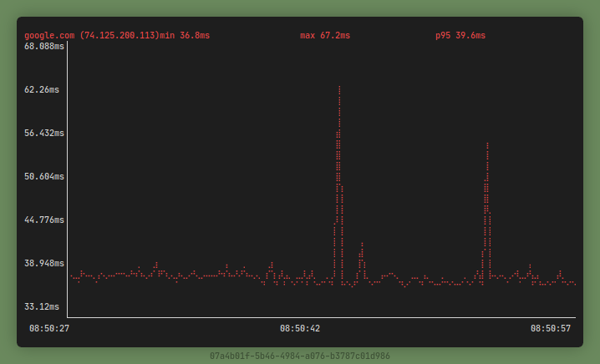Click the 68.088ms y-axis label
The image size is (600, 364).
click(x=44, y=47)
